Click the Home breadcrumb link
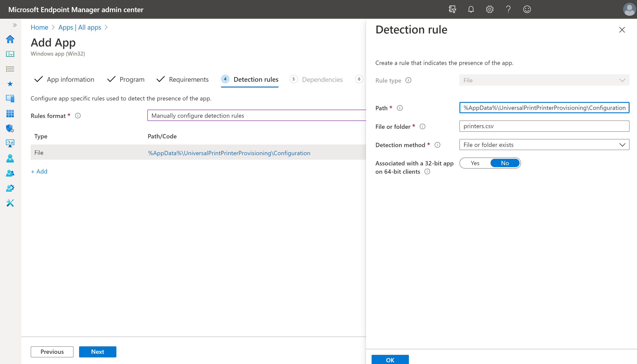Image resolution: width=637 pixels, height=364 pixels. (39, 27)
